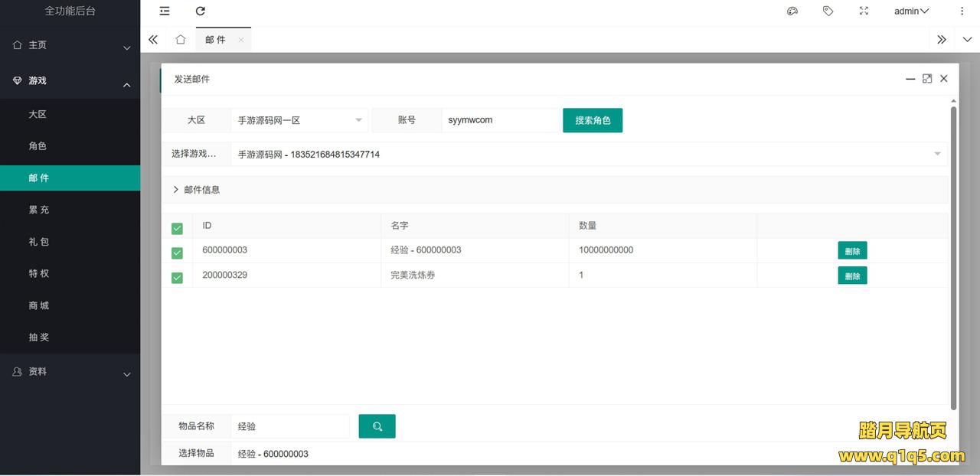Click the refresh icon in top bar
This screenshot has width=980, height=476.
pos(201,11)
